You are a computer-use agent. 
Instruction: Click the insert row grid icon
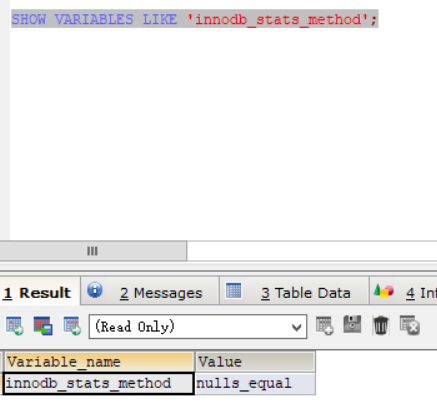(324, 325)
